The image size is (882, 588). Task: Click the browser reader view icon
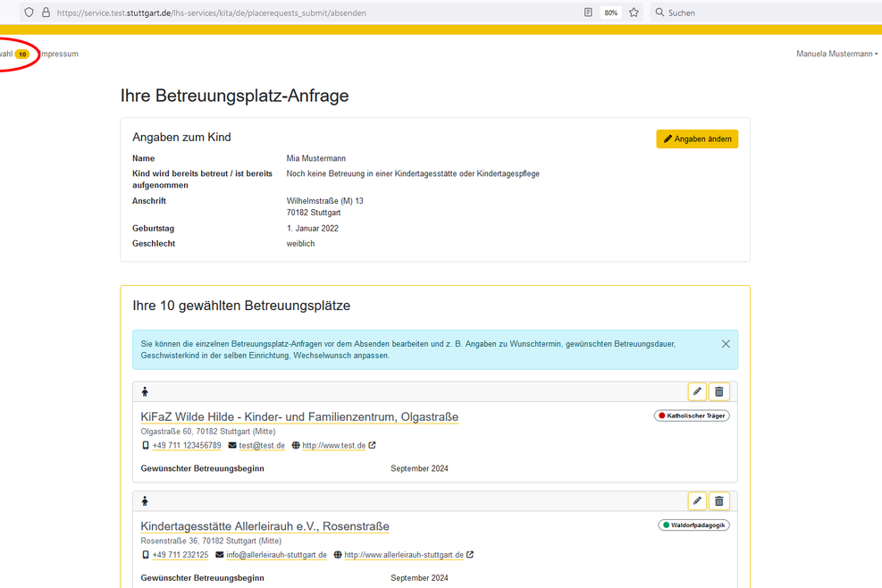pos(588,13)
